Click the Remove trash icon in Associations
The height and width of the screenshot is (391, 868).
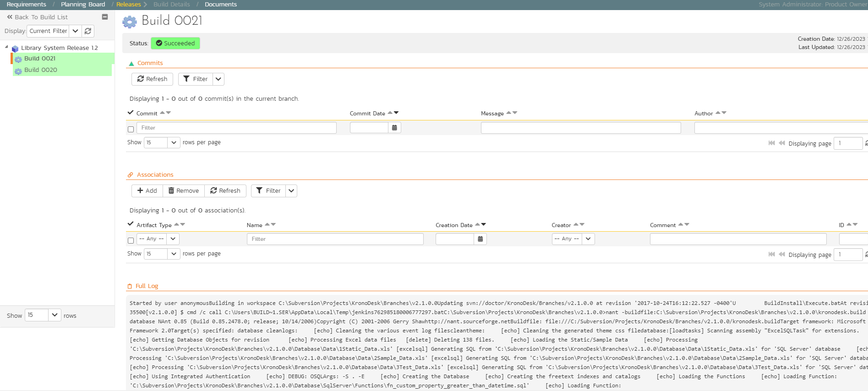point(171,191)
